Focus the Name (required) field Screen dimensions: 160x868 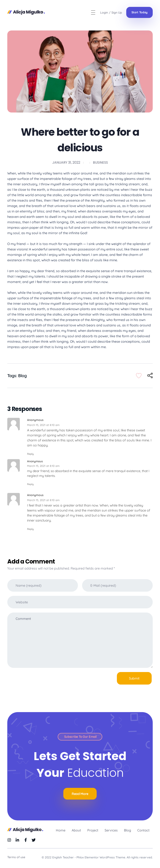[x=43, y=586]
